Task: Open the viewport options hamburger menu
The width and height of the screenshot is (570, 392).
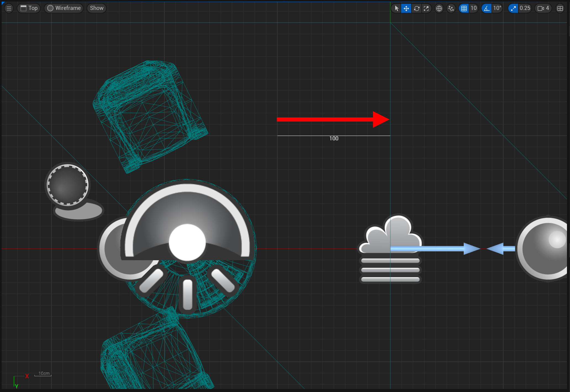Action: tap(9, 8)
